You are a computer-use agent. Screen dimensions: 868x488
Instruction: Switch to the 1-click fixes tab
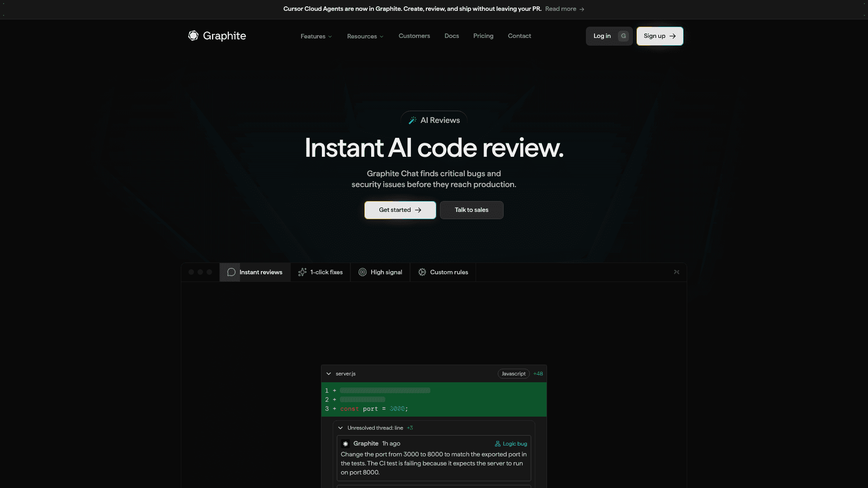tap(321, 272)
